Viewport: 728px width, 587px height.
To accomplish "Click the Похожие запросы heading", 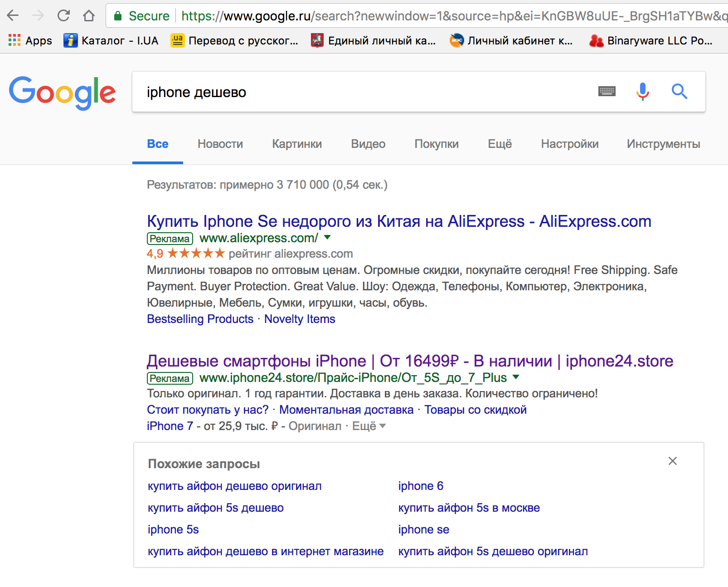I will 204,464.
